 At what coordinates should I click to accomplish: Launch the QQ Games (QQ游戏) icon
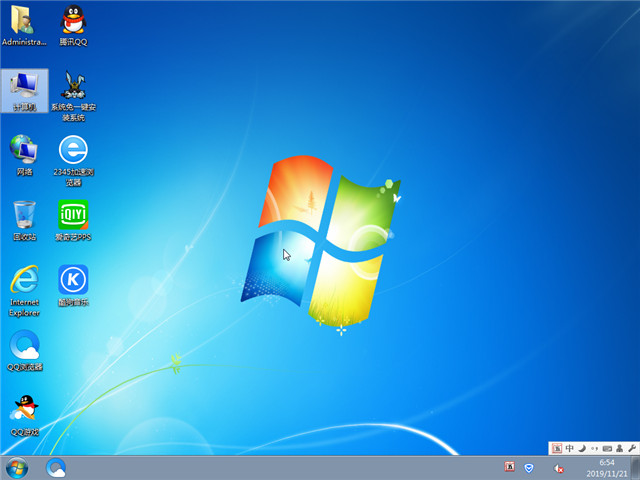[24, 416]
